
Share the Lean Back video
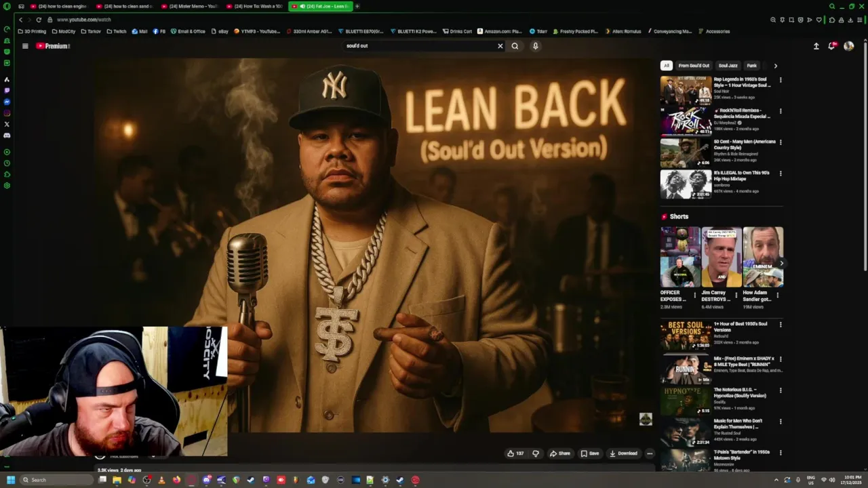[560, 453]
